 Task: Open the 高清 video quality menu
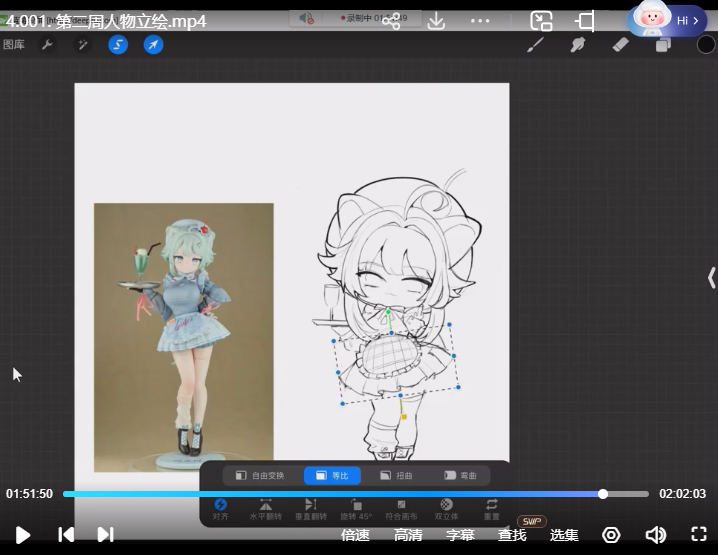coord(408,535)
